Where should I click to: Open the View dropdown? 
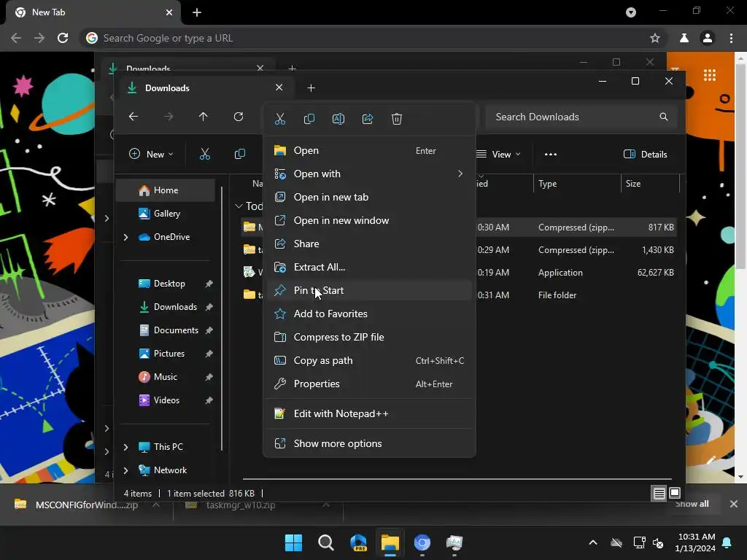click(499, 155)
